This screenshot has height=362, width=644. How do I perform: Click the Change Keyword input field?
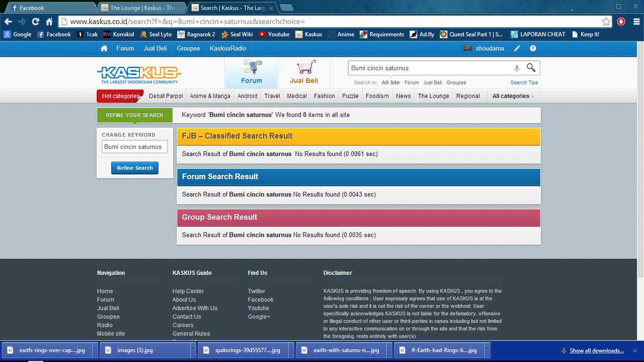pos(135,147)
